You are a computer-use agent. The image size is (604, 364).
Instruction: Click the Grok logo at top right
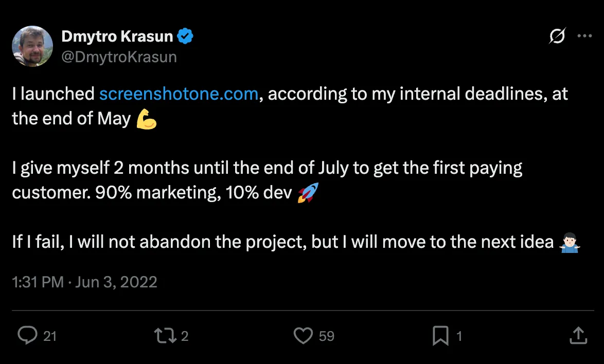(557, 35)
